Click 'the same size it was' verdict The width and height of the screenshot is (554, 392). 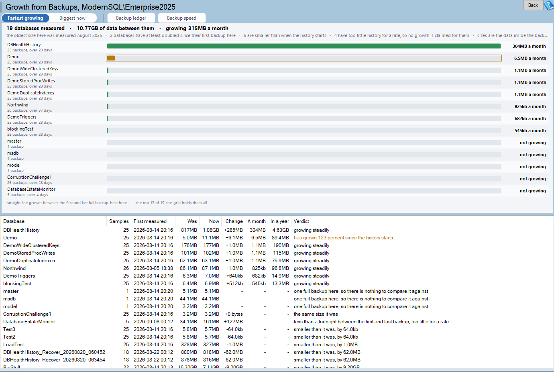[x=316, y=314]
